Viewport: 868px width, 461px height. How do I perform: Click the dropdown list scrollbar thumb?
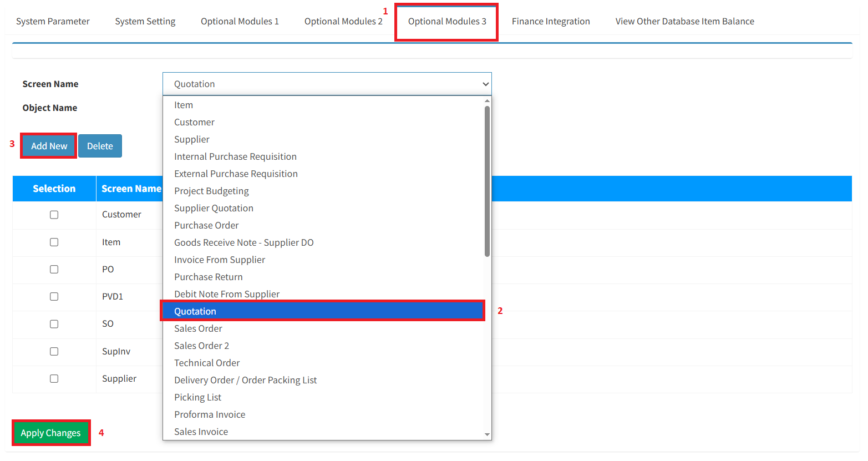point(487,180)
